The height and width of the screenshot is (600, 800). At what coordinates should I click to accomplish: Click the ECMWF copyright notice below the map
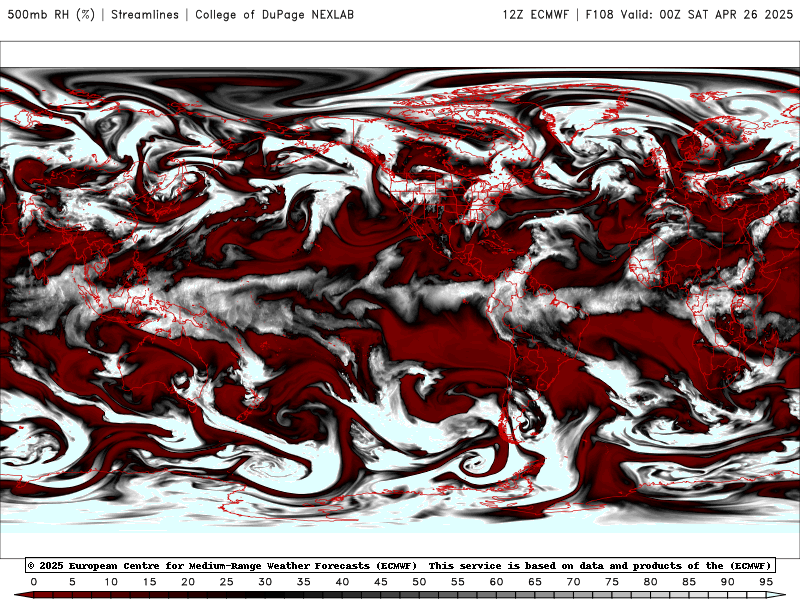(x=400, y=565)
